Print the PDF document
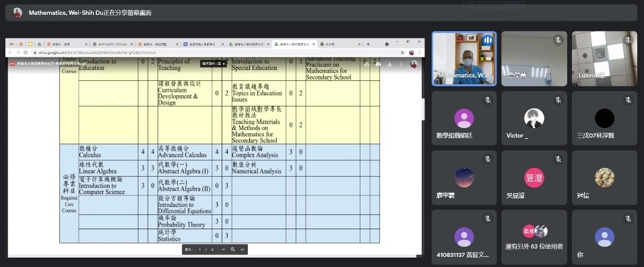The height and width of the screenshot is (267, 644). coord(378,64)
